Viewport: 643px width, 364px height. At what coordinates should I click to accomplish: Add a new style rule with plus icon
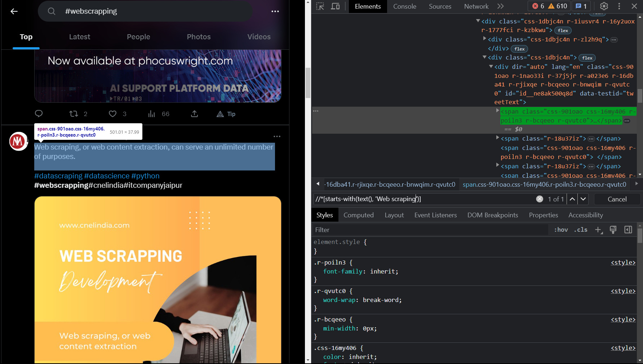pos(599,230)
